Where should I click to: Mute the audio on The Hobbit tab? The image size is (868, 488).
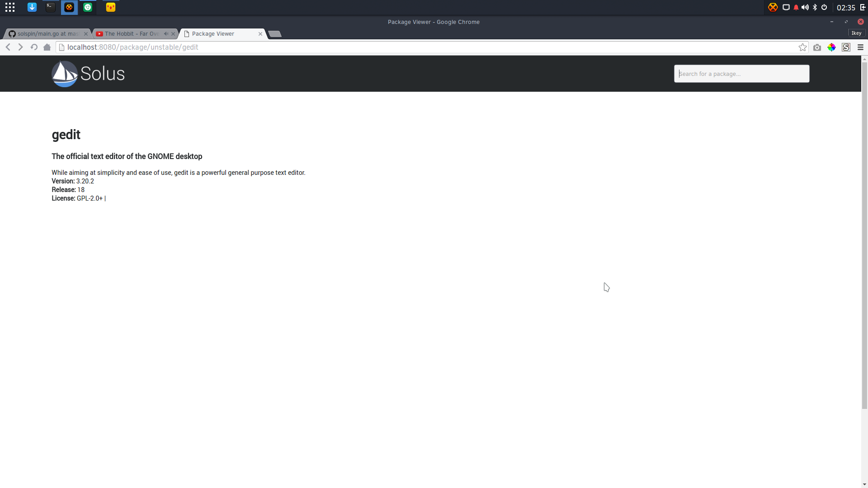click(166, 34)
